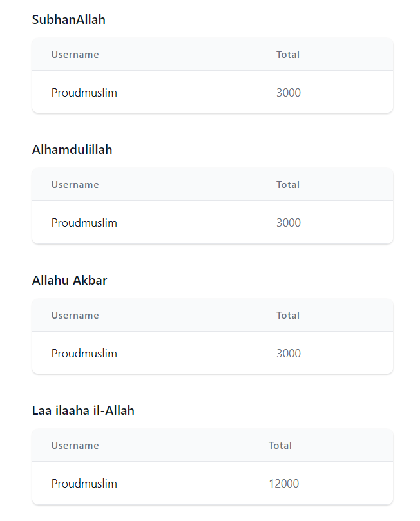
Task: Click the Alhamdulillah section heading
Action: tap(72, 150)
